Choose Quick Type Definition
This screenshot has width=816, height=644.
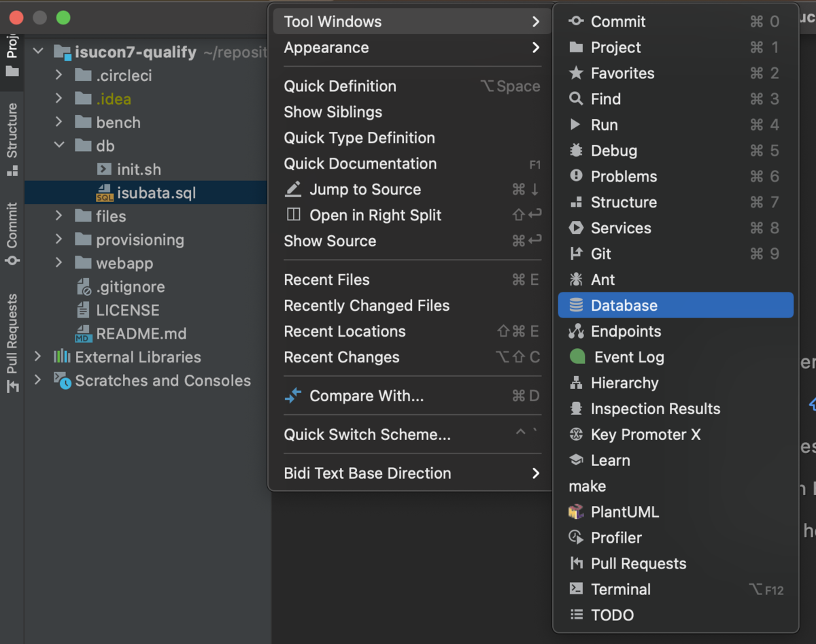click(411, 138)
